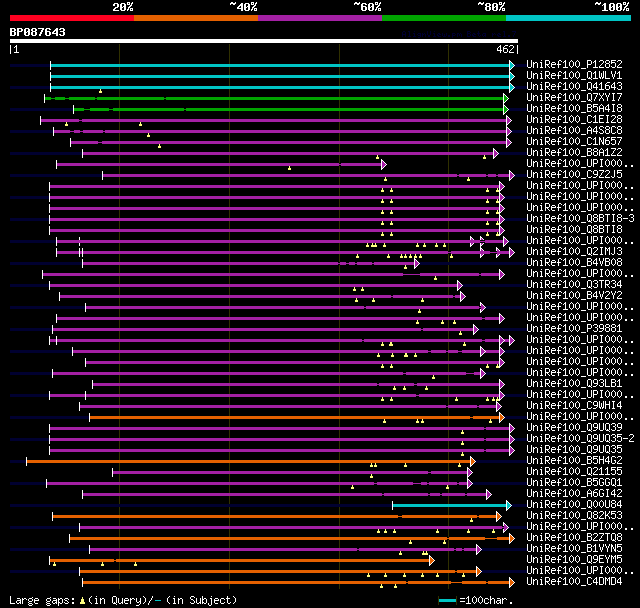The image size is (640, 608).
Task: Select the UniRef100_Q9UQ39 label
Action: (x=574, y=428)
